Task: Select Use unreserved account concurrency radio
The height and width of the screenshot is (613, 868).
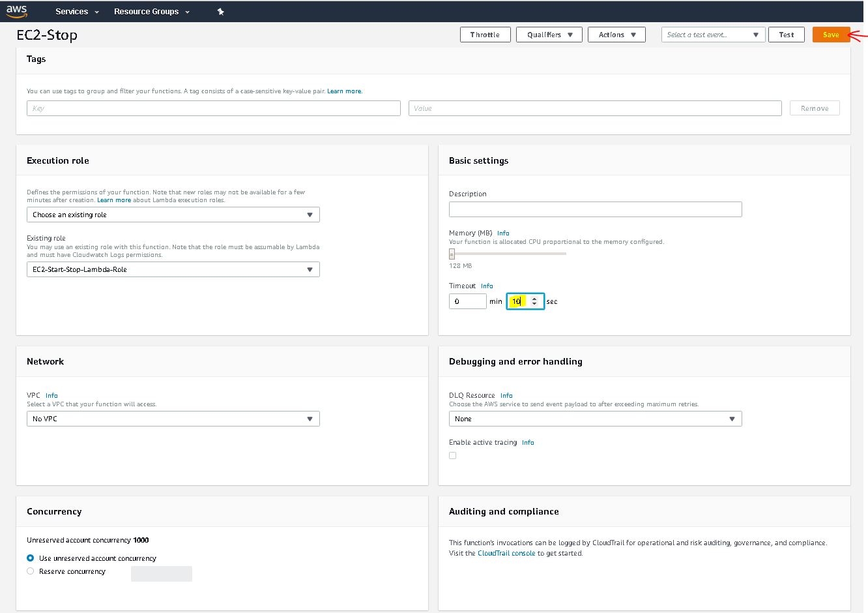Action: point(31,558)
